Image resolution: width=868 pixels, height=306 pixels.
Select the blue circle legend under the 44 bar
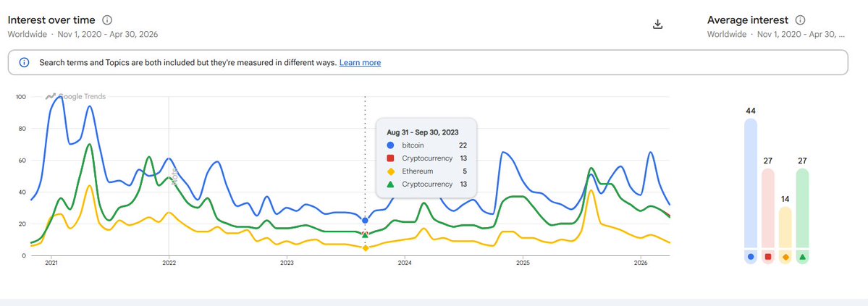[x=751, y=257]
